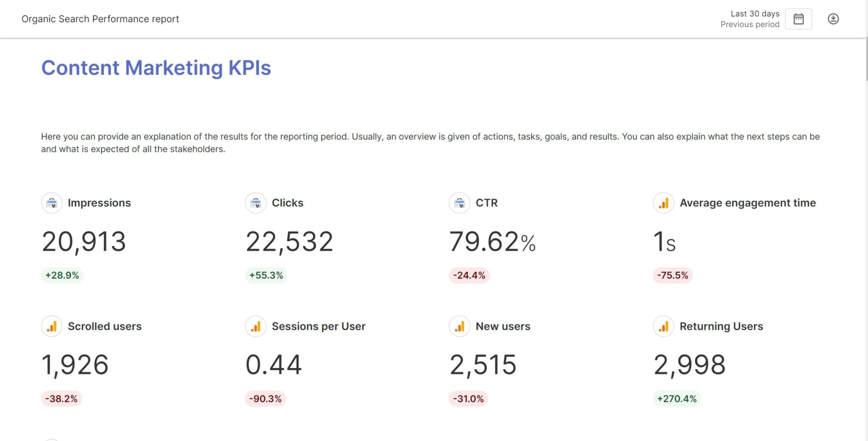Click the Search Console icon on CTR card
Viewport: 868px width, 441px height.
pyautogui.click(x=459, y=203)
